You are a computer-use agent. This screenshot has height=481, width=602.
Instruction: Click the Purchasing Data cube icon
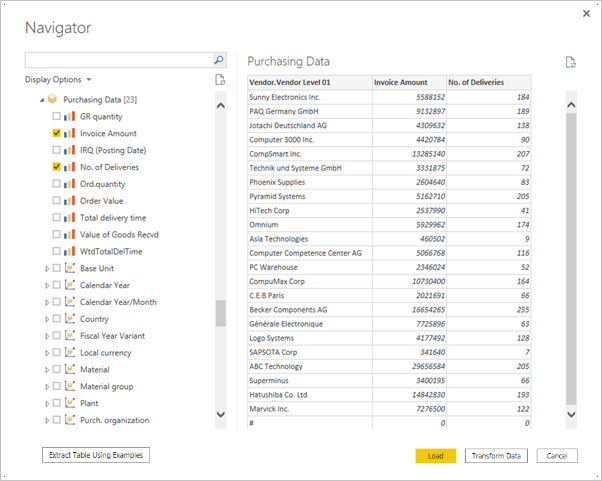[52, 99]
